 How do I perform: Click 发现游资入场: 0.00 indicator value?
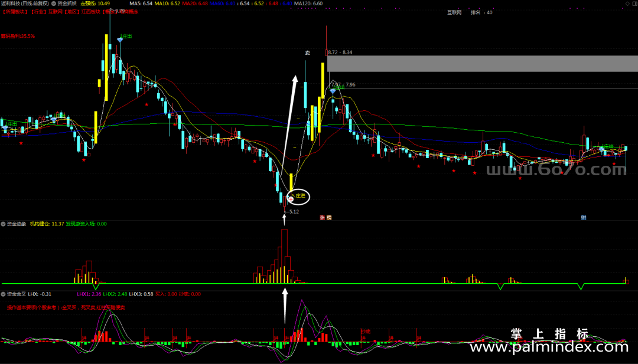tap(86, 224)
